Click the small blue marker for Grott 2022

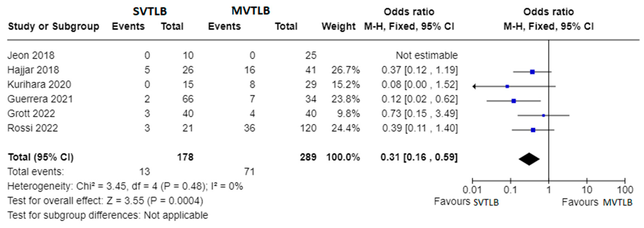[543, 115]
